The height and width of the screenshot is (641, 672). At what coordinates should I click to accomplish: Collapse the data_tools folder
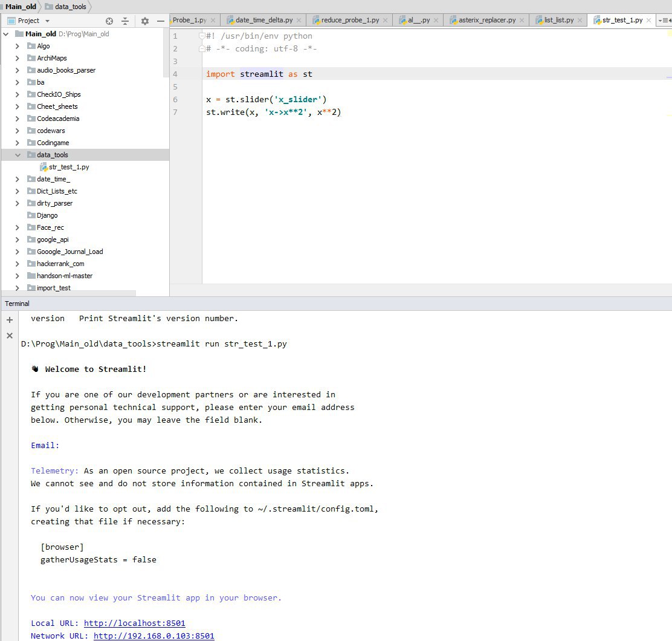coord(17,155)
